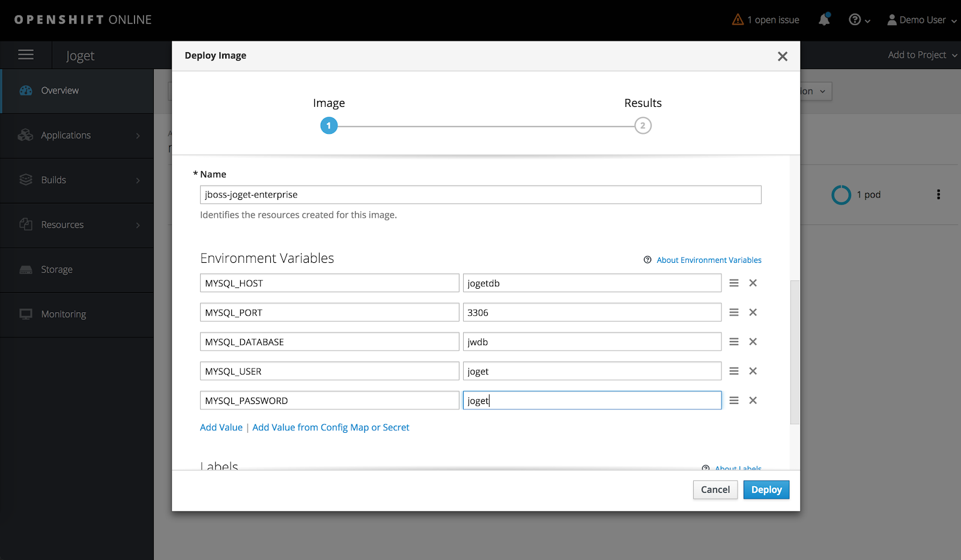Reorder handle for MYSQL_PORT row
This screenshot has width=961, height=560.
(734, 312)
